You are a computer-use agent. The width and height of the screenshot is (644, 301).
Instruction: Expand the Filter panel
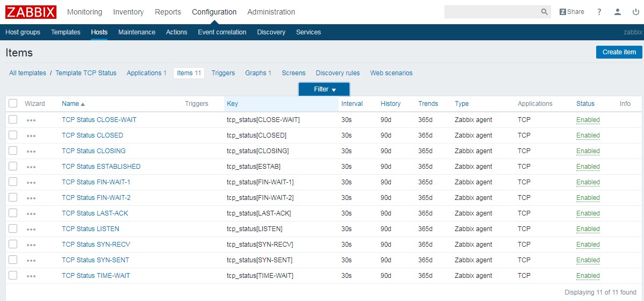coord(324,89)
